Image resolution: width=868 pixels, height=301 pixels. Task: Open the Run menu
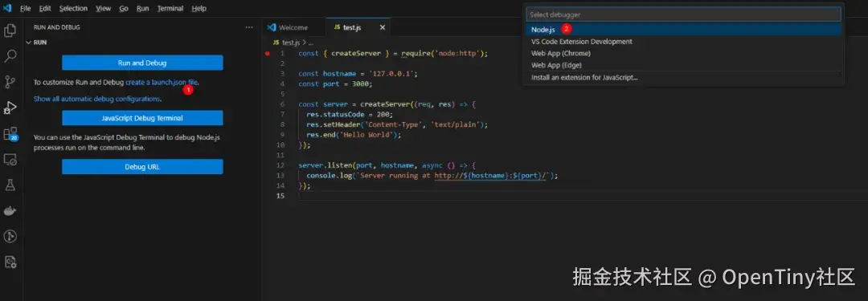tap(143, 8)
